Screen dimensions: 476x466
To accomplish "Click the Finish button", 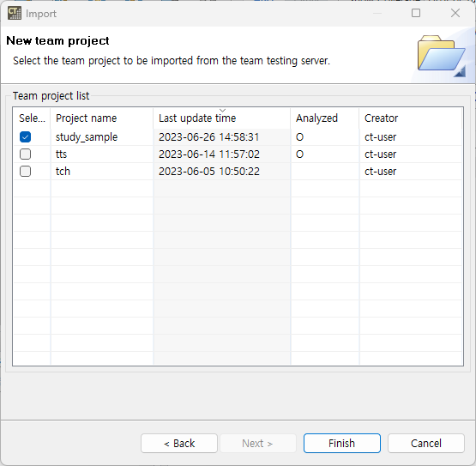I will pos(342,443).
